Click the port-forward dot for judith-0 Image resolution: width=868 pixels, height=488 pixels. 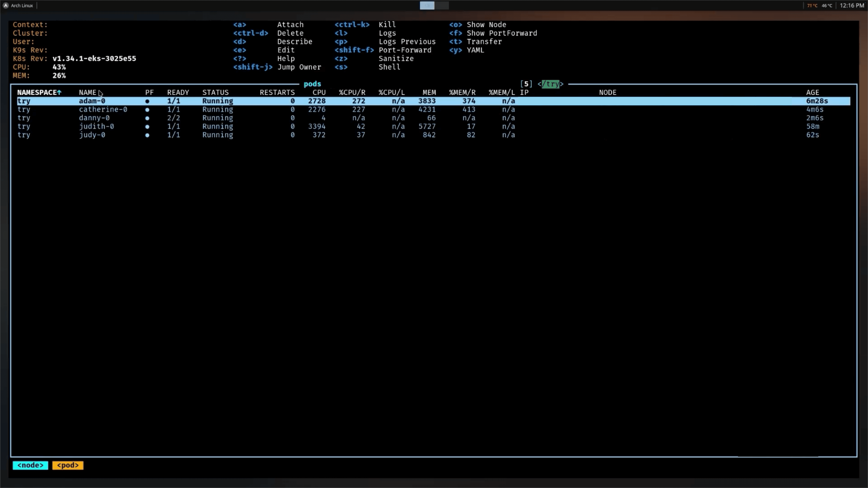[147, 127]
